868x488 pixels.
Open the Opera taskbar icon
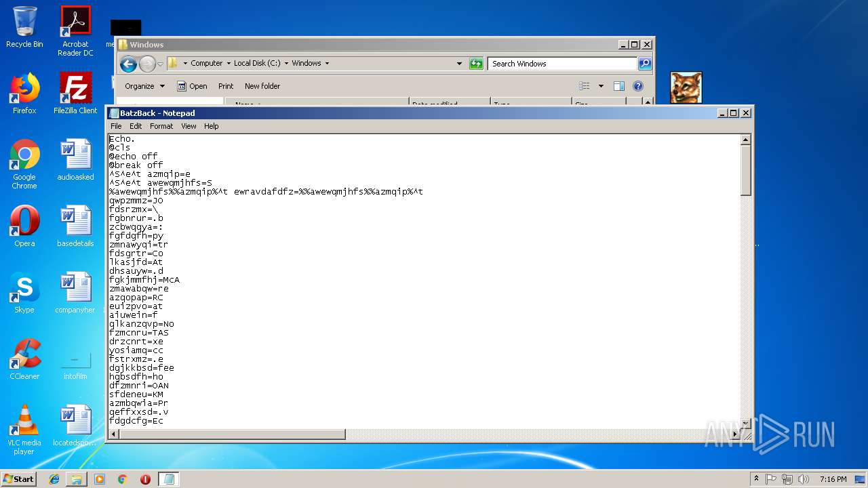point(145,479)
